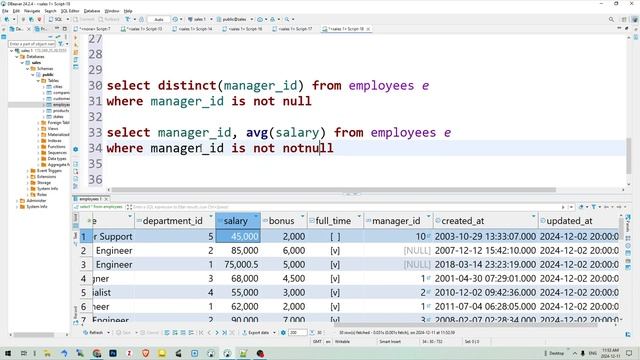Collapse the Databases tree node
Viewport: 640px width, 360px height.
coord(17,57)
